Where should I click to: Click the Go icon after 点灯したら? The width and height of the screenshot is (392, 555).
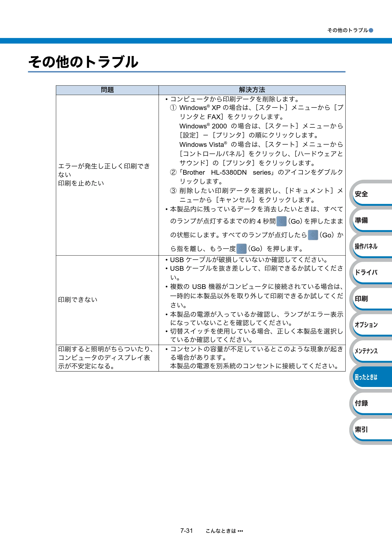click(x=313, y=235)
